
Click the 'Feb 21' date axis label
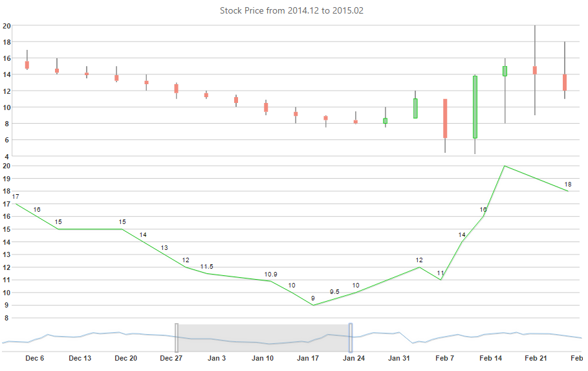tap(536, 358)
